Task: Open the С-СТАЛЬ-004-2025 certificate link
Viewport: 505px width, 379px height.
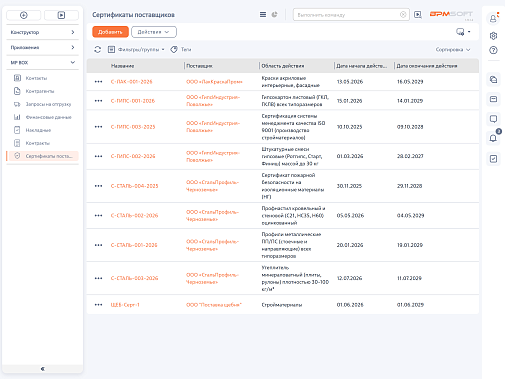Action: [x=134, y=186]
